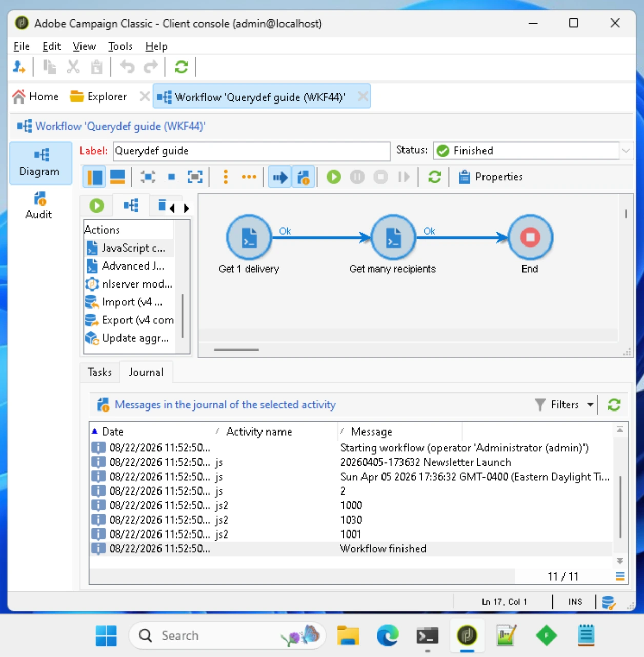Open the File menu
The image size is (644, 657).
pyautogui.click(x=22, y=46)
